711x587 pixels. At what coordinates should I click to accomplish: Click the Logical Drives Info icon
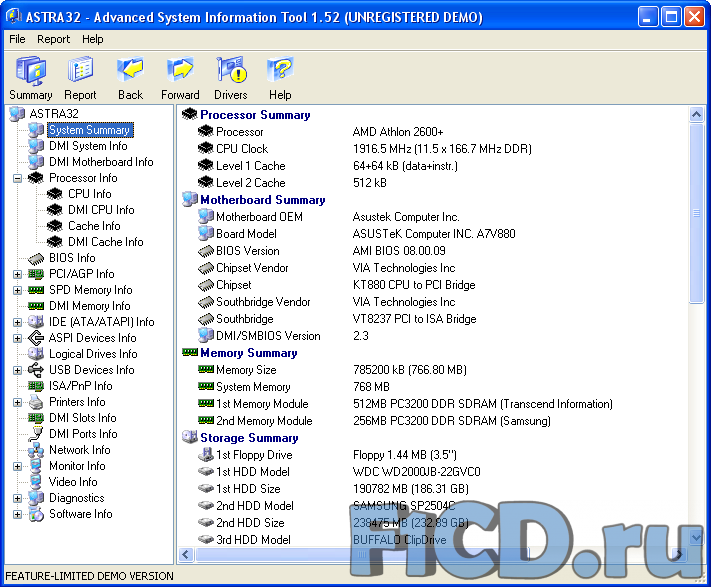point(36,354)
